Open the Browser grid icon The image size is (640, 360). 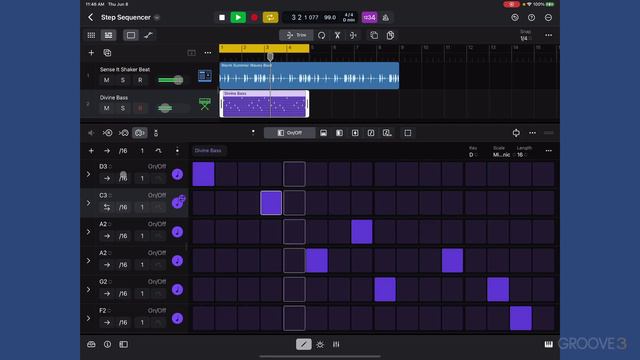point(91,35)
